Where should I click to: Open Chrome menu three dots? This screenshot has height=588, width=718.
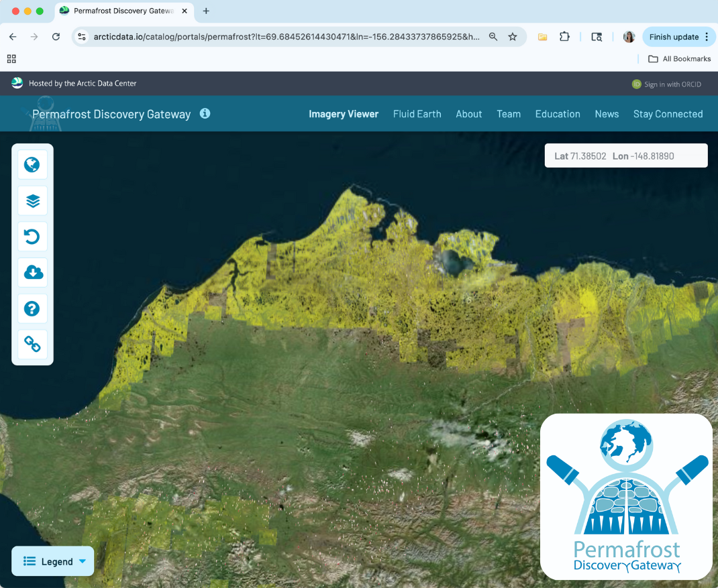[707, 37]
